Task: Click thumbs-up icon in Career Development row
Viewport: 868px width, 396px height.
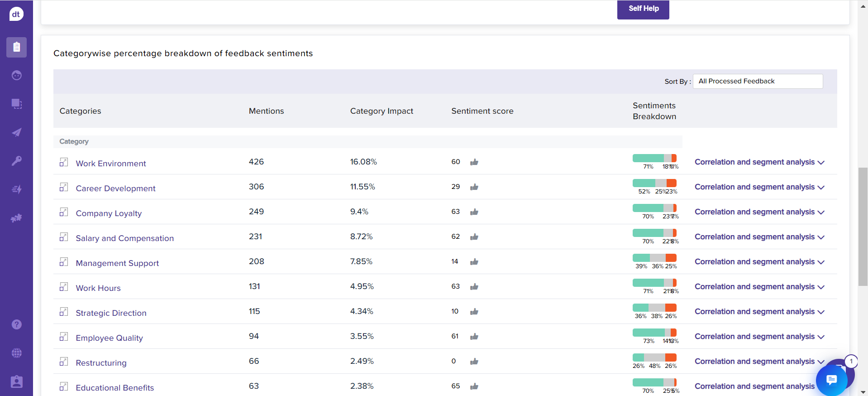Action: [x=474, y=187]
